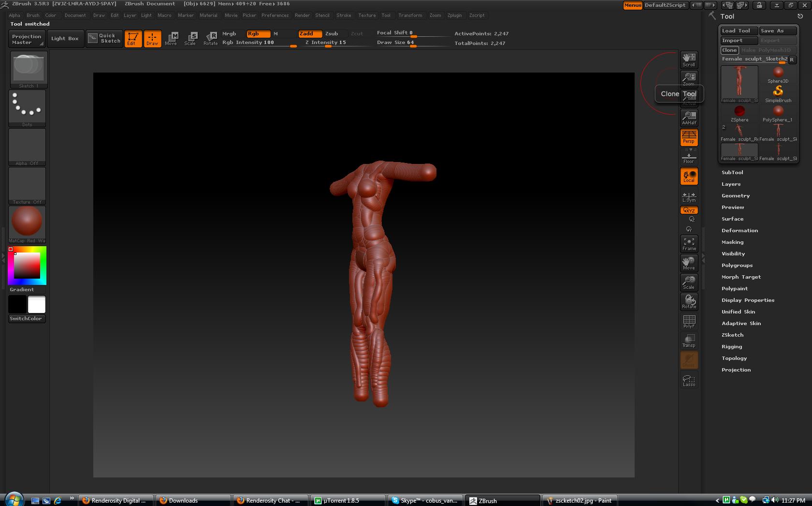812x506 pixels.
Task: Toggle M material mode
Action: (284, 34)
